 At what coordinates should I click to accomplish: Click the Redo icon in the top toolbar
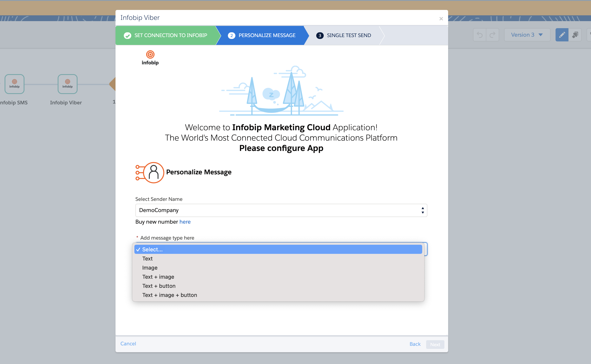(492, 35)
